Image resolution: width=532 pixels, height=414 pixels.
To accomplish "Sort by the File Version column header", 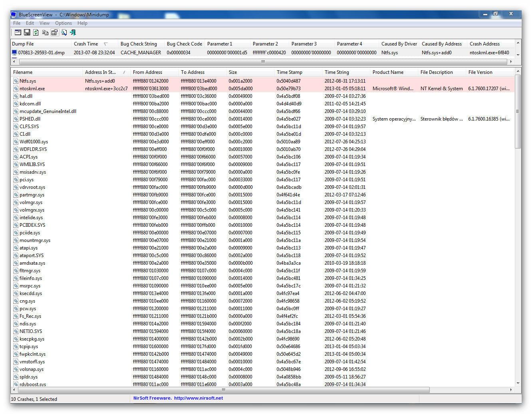I will coord(490,72).
